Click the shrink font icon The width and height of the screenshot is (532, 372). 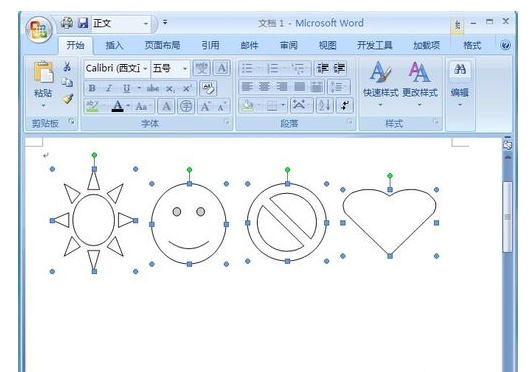tap(222, 106)
